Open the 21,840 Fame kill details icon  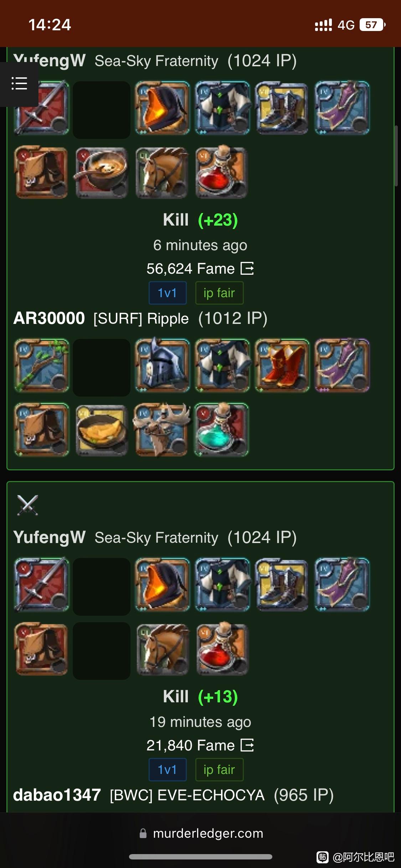click(247, 745)
